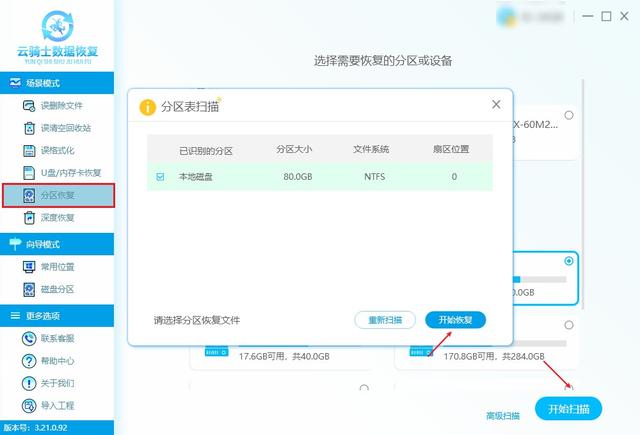640x435 pixels.
Task: Click the 云骑士数据恢复 logo
Action: (x=58, y=37)
